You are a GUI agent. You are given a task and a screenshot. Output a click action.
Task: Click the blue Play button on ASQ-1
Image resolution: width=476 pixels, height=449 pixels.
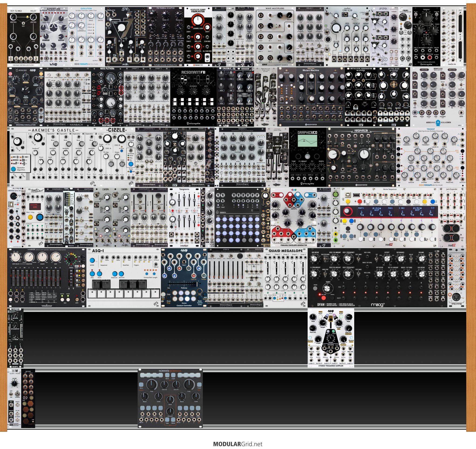click(x=92, y=273)
